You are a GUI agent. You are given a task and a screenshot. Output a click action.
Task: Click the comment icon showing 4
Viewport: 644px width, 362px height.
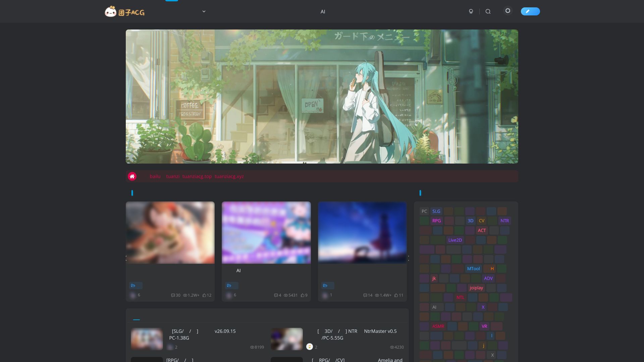pos(276,295)
